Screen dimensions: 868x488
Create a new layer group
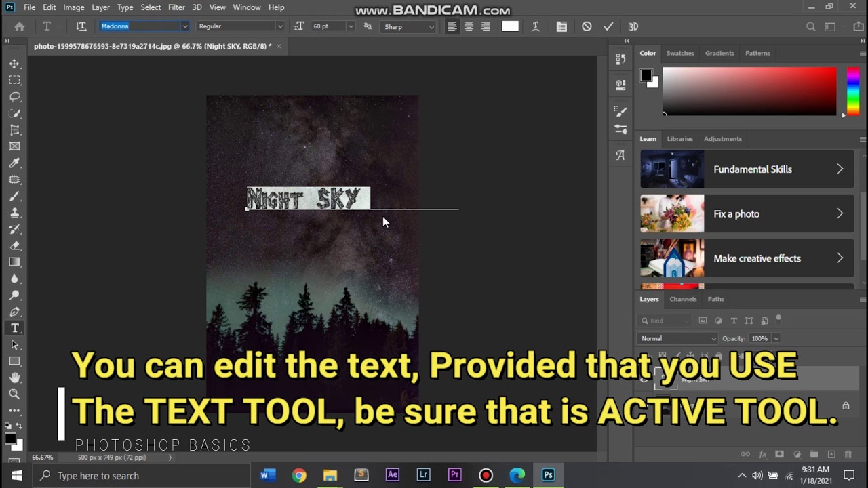point(814,454)
